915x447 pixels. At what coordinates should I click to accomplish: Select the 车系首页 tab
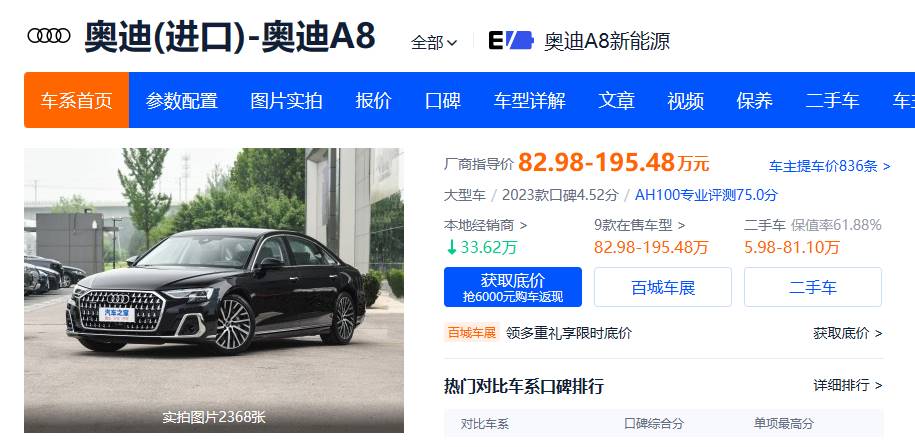76,100
